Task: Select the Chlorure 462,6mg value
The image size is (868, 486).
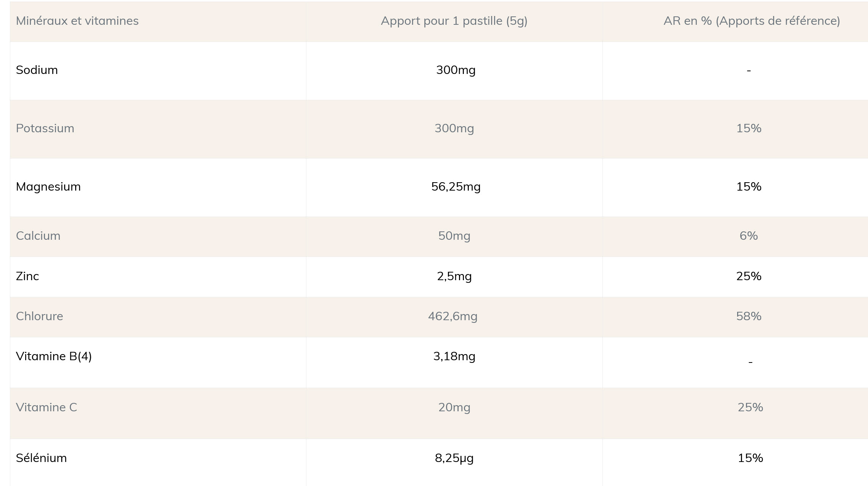Action: [x=453, y=316]
